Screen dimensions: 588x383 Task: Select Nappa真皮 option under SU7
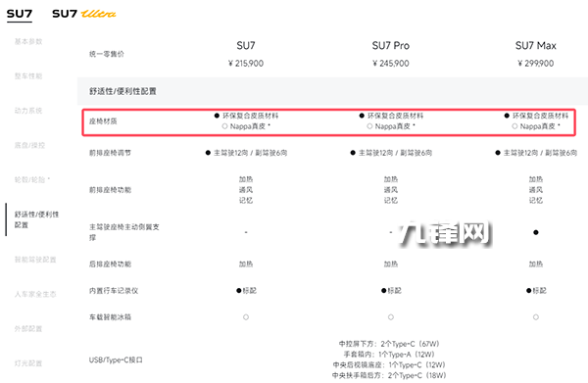pos(224,126)
